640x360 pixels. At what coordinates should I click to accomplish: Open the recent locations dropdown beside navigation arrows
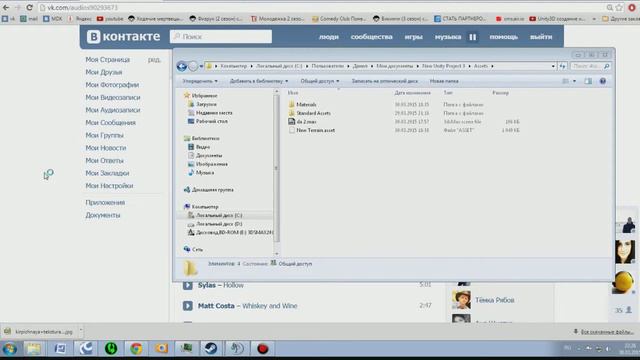coord(201,67)
